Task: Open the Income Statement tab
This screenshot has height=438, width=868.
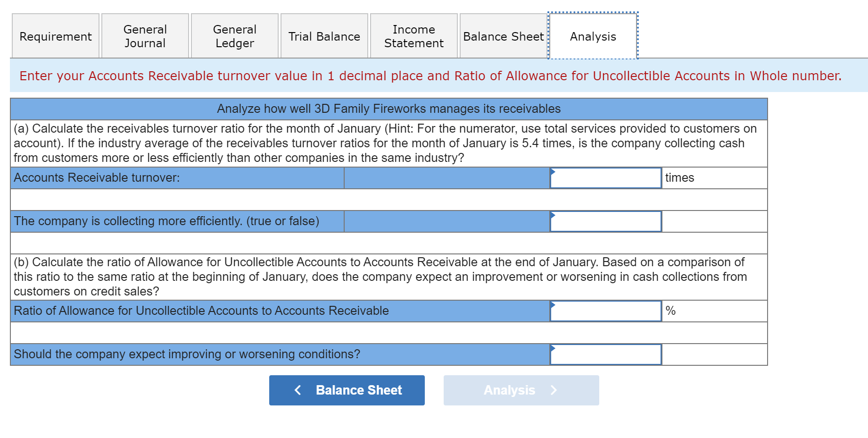Action: [x=413, y=36]
